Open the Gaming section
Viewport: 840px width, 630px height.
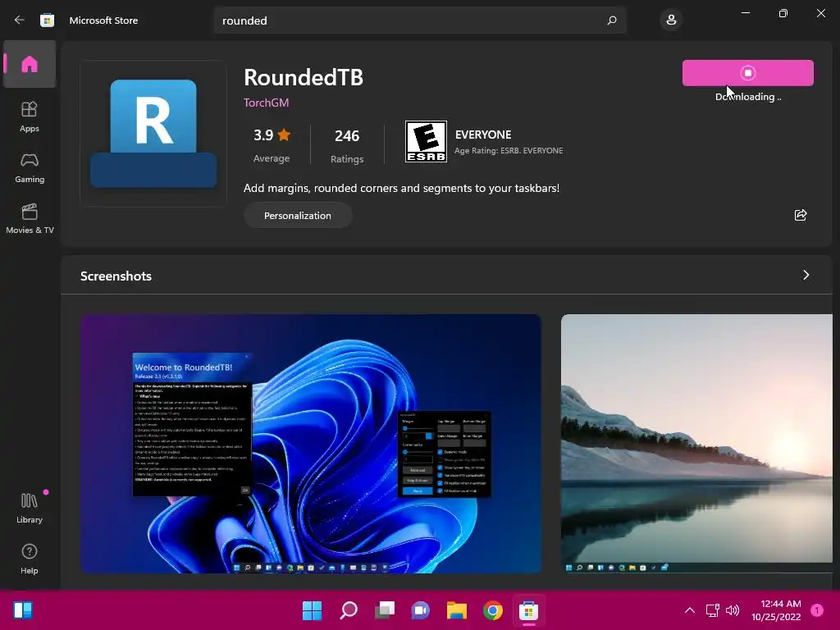pyautogui.click(x=30, y=167)
